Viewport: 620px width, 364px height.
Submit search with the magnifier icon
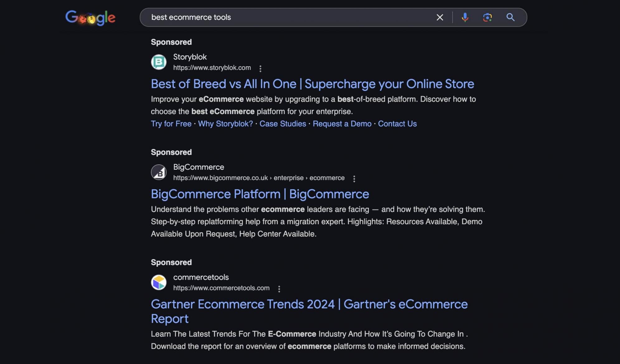click(510, 17)
